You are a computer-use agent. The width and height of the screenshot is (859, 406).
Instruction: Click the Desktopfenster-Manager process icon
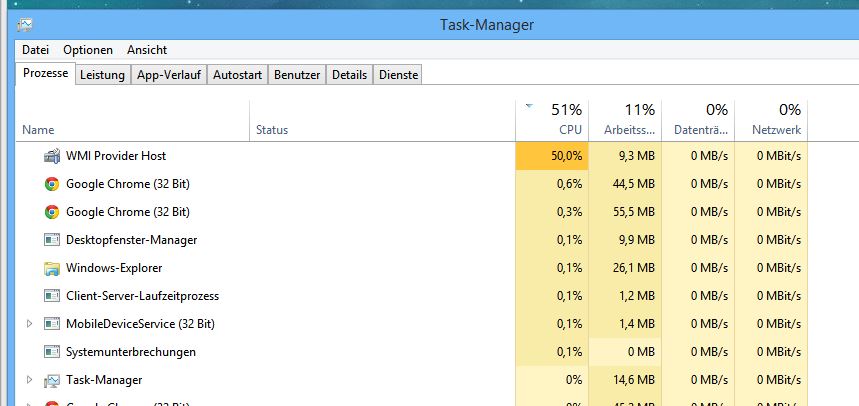point(51,240)
